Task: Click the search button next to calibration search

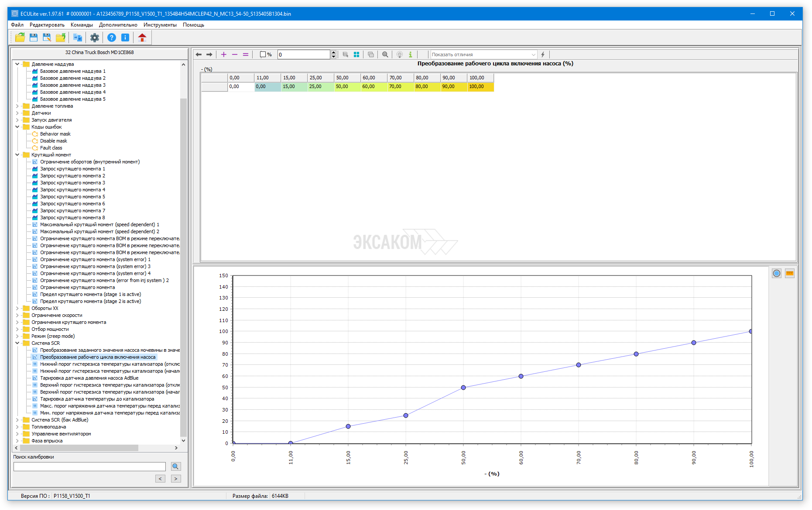Action: coord(175,466)
